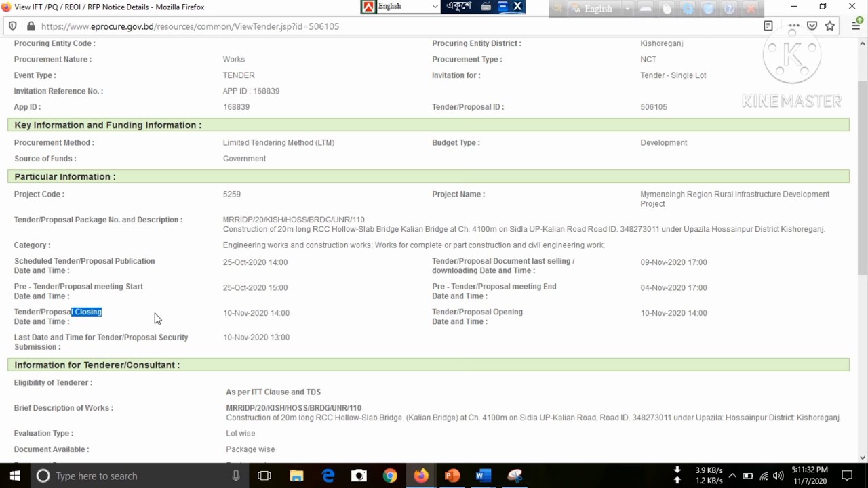The width and height of the screenshot is (868, 488).
Task: Click meeting end date 04-Nov-2020 17:00
Action: pos(673,288)
